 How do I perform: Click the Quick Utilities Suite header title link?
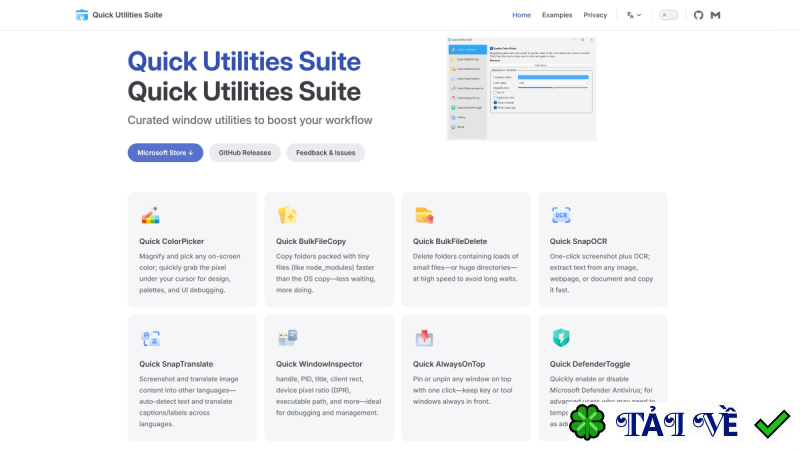tap(127, 15)
